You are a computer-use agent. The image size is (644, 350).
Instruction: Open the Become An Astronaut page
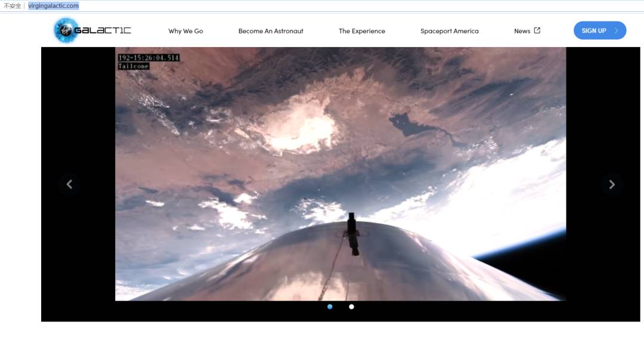coord(271,31)
